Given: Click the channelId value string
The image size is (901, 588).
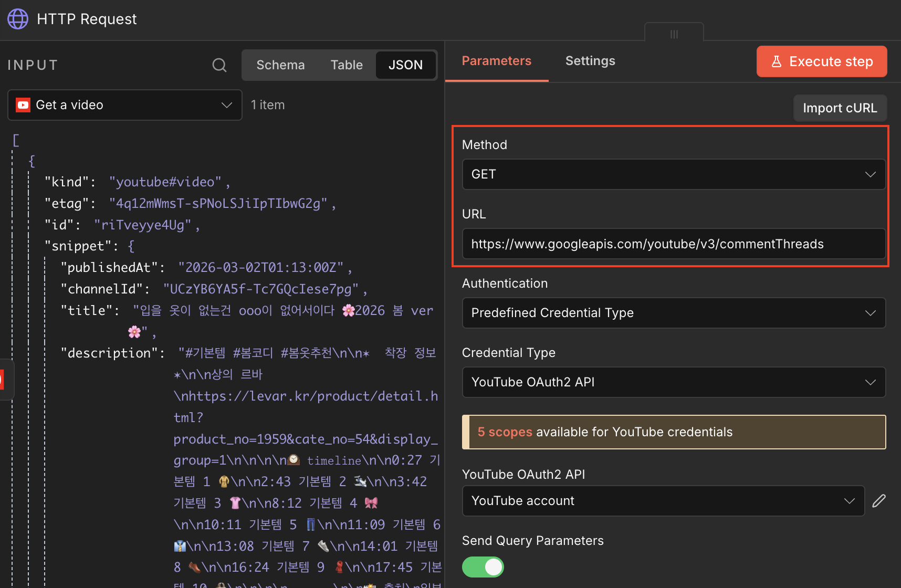Looking at the screenshot, I should click(261, 289).
